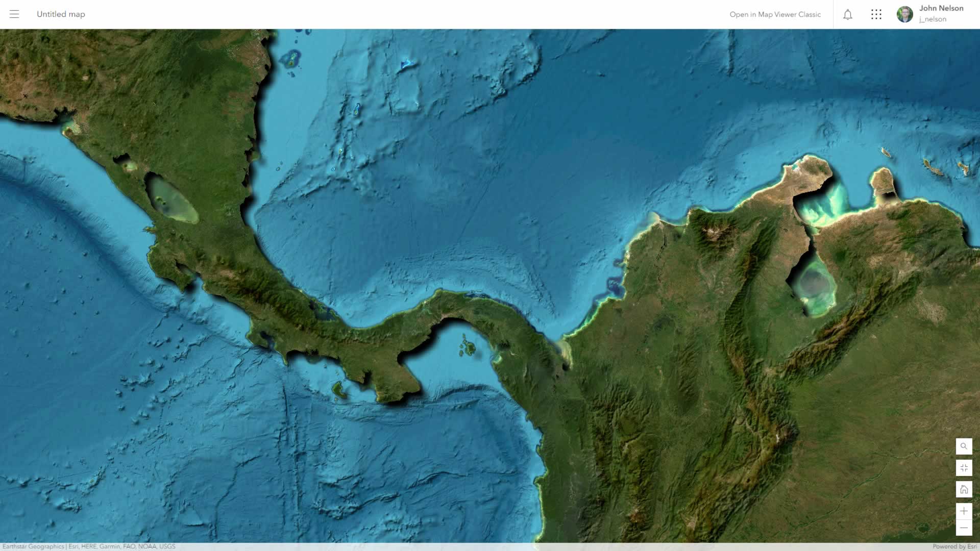Open the notifications bell

848,14
